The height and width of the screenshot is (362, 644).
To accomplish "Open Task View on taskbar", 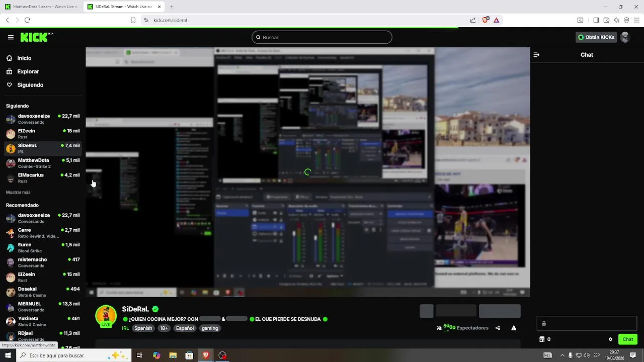I will point(139,355).
